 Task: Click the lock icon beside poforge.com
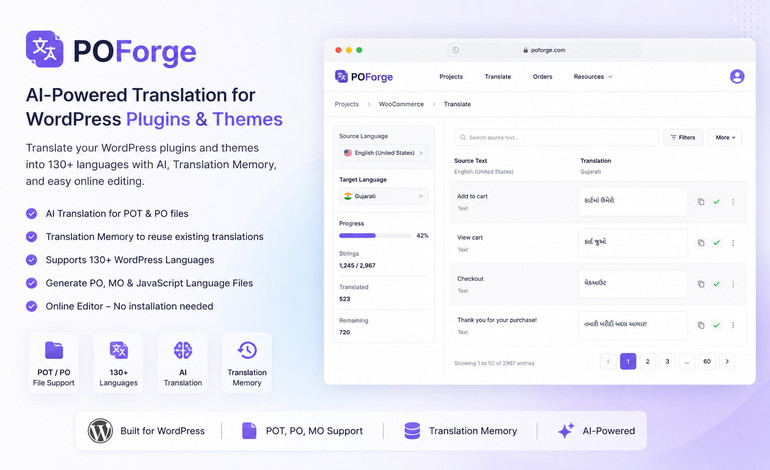pos(525,50)
